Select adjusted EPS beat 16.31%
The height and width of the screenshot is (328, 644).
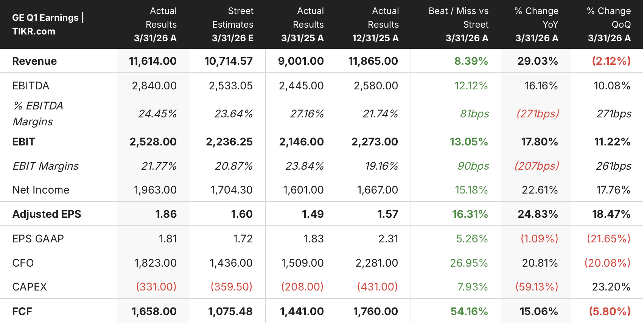click(x=470, y=214)
